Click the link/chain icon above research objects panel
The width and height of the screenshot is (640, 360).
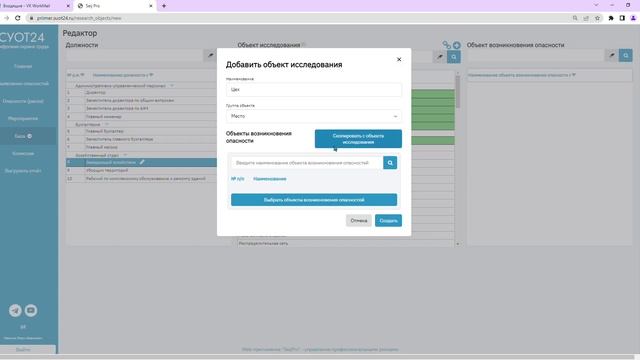click(x=447, y=45)
